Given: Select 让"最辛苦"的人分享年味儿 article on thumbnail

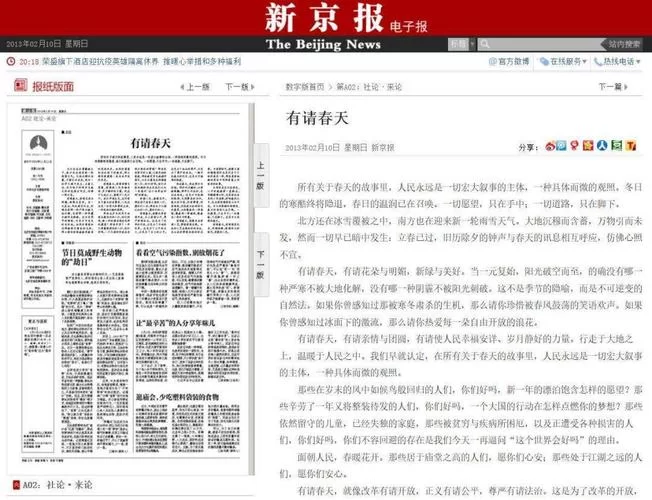Looking at the screenshot, I should point(175,323).
